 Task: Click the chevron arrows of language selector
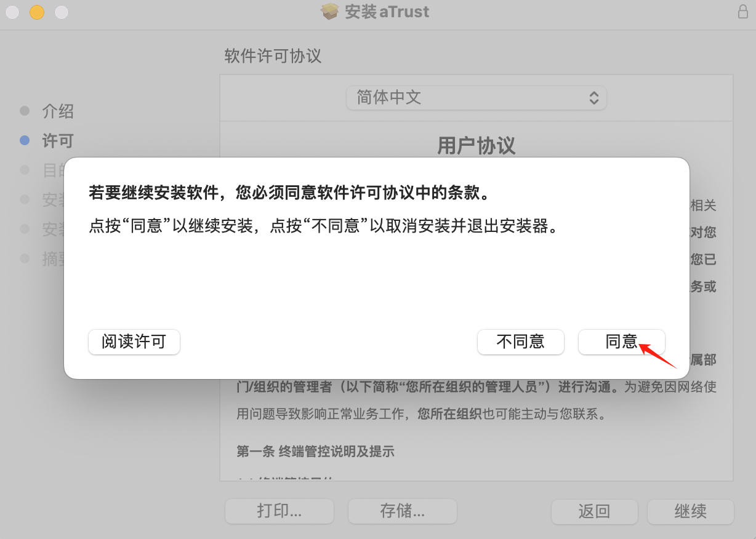(x=593, y=98)
